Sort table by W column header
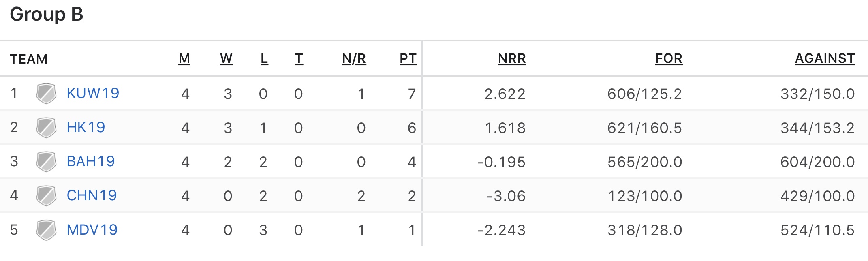 pyautogui.click(x=226, y=59)
